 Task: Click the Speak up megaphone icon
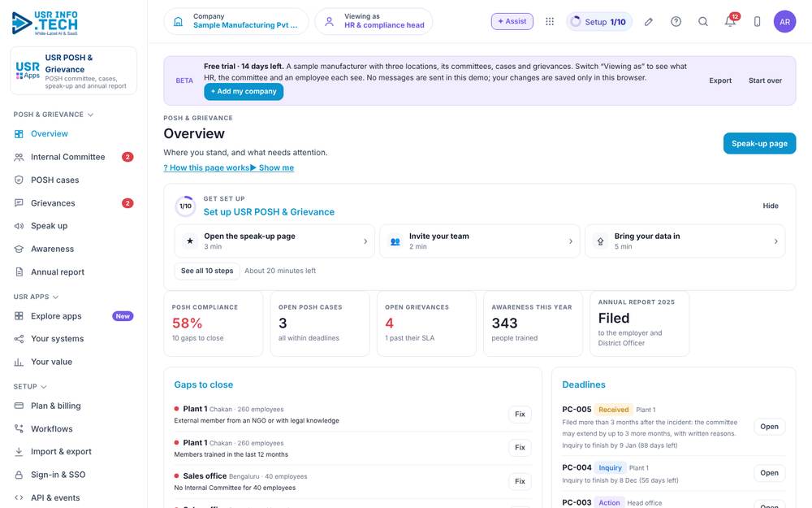click(x=19, y=226)
